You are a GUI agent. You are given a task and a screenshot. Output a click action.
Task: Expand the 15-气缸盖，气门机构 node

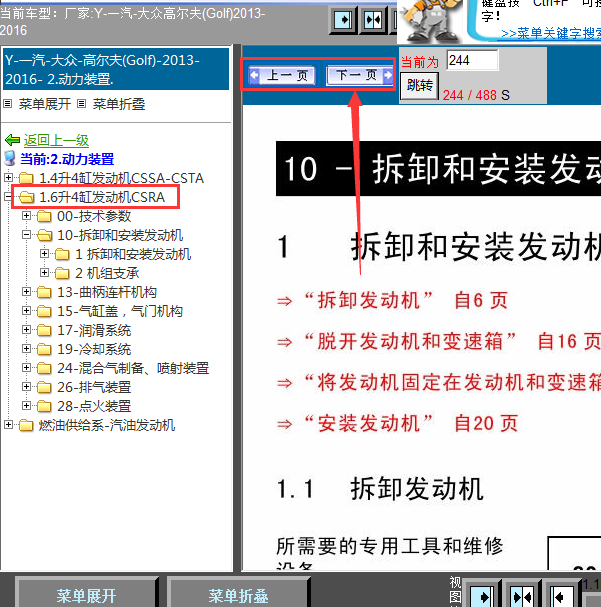26,310
